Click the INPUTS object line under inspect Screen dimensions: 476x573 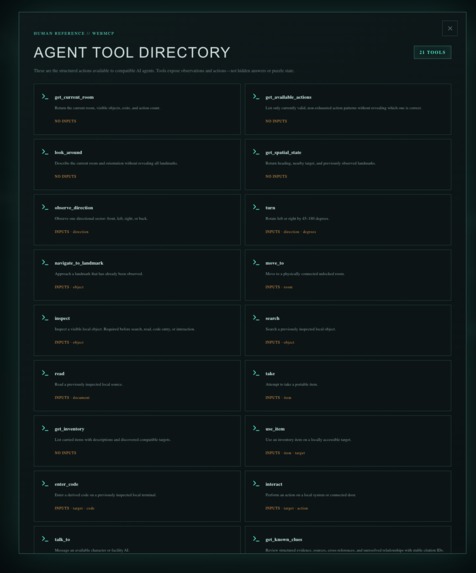[x=69, y=342]
